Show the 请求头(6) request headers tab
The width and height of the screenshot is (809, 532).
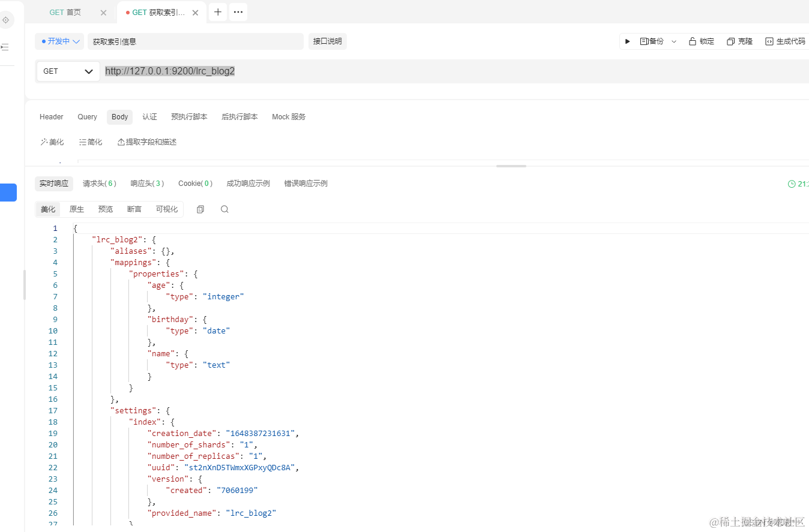click(x=100, y=184)
